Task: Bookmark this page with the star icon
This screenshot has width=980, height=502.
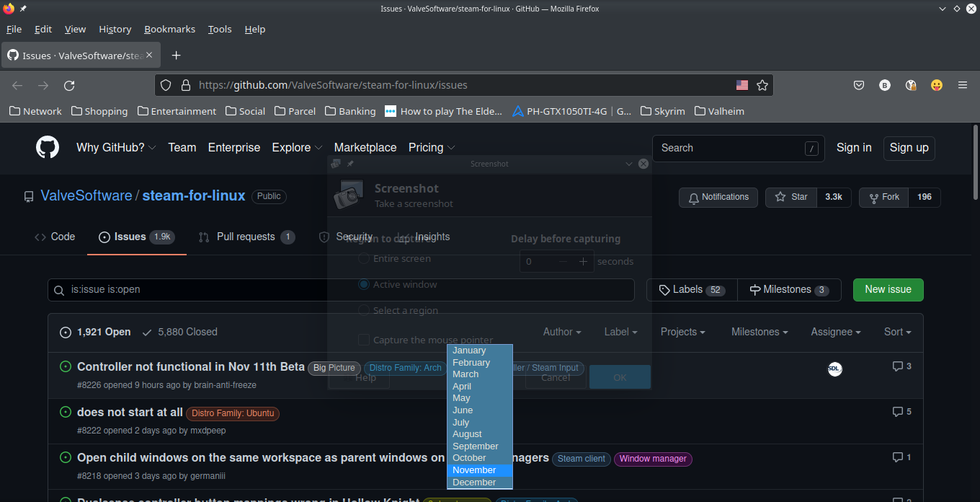Action: tap(762, 85)
